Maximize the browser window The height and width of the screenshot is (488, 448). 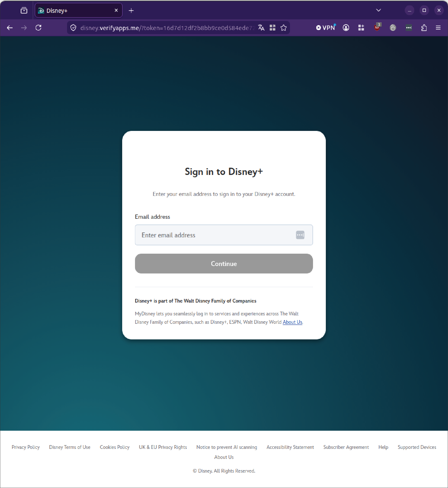pos(424,10)
